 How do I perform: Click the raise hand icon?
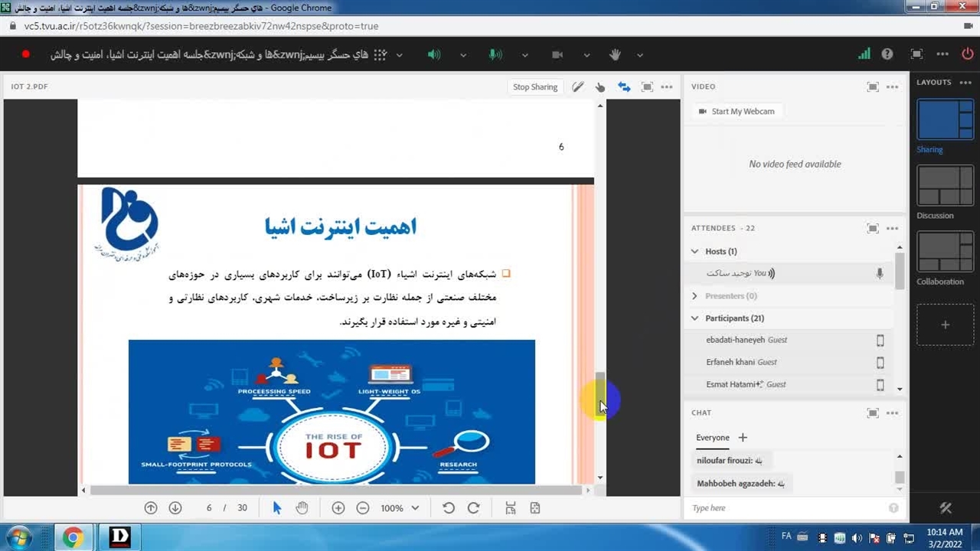[x=615, y=54]
